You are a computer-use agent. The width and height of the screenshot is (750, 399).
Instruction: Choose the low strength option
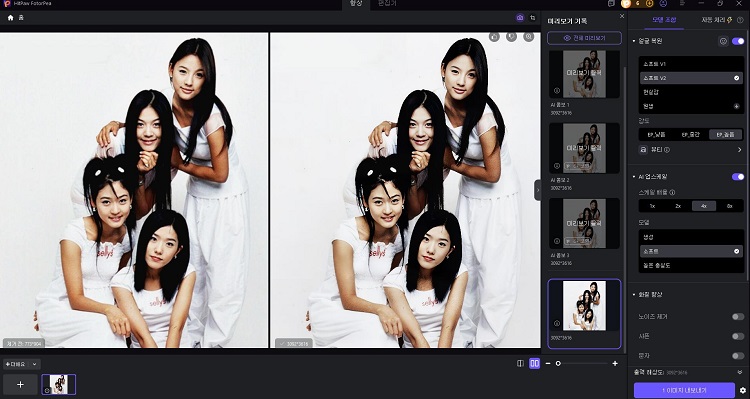point(656,134)
